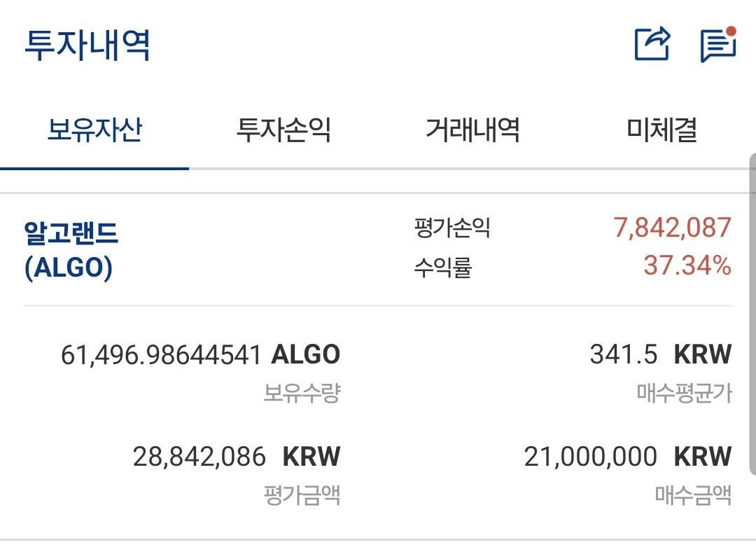This screenshot has height=554, width=756.
Task: Click the 수익률 label
Action: pos(442,268)
